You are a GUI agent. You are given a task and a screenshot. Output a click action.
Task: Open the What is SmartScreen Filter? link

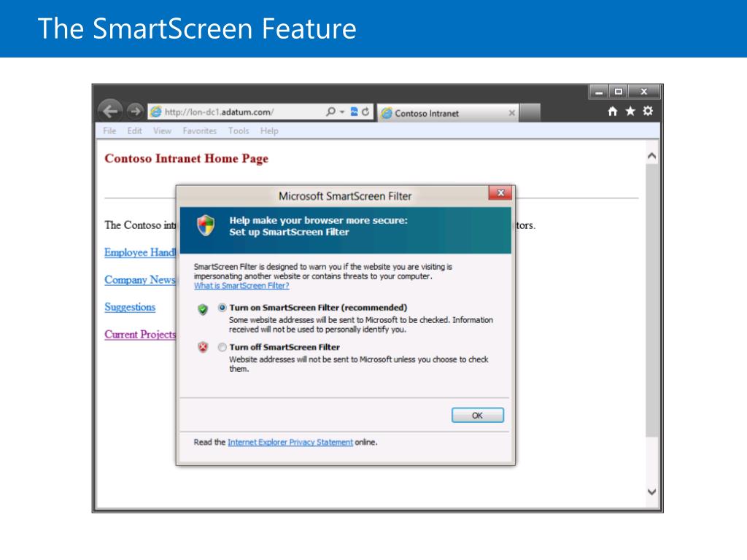[x=241, y=286]
